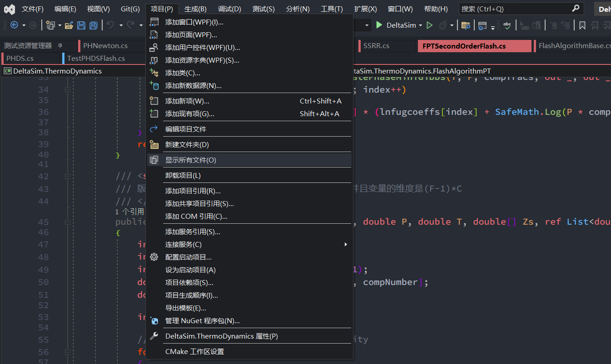Screen dimensions: 611x364
Task: Click the undo arrow icon
Action: pyautogui.click(x=110, y=25)
